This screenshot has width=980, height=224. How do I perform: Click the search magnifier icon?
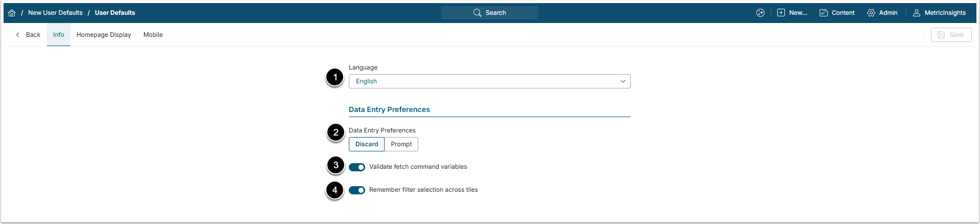coord(477,13)
